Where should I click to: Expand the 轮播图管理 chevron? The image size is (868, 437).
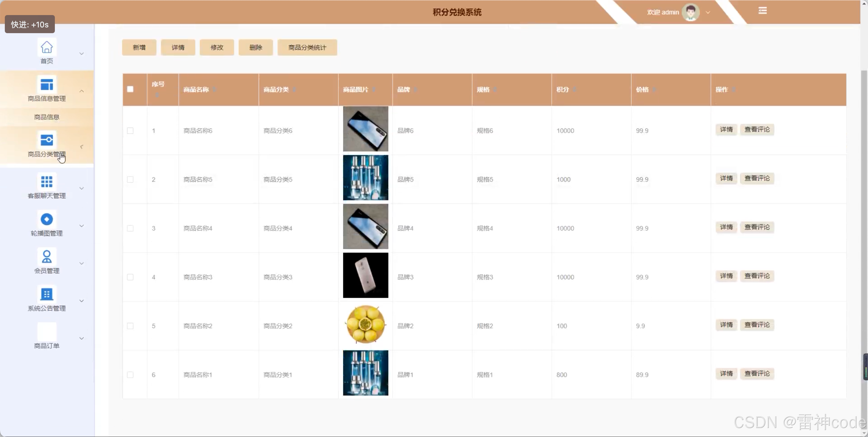click(x=82, y=226)
